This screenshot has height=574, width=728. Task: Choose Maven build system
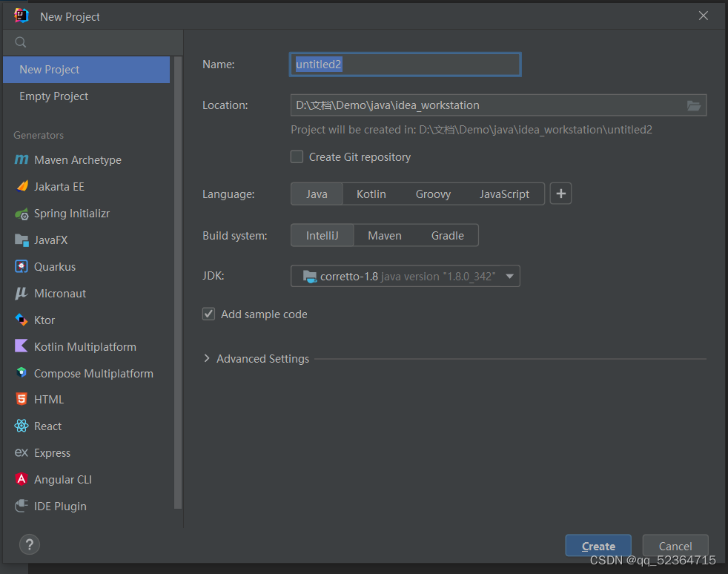tap(385, 236)
